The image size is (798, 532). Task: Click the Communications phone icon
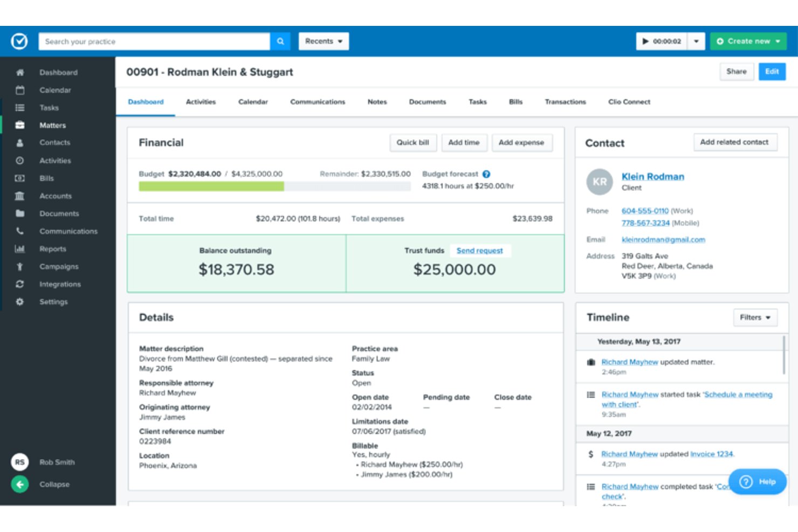point(20,231)
